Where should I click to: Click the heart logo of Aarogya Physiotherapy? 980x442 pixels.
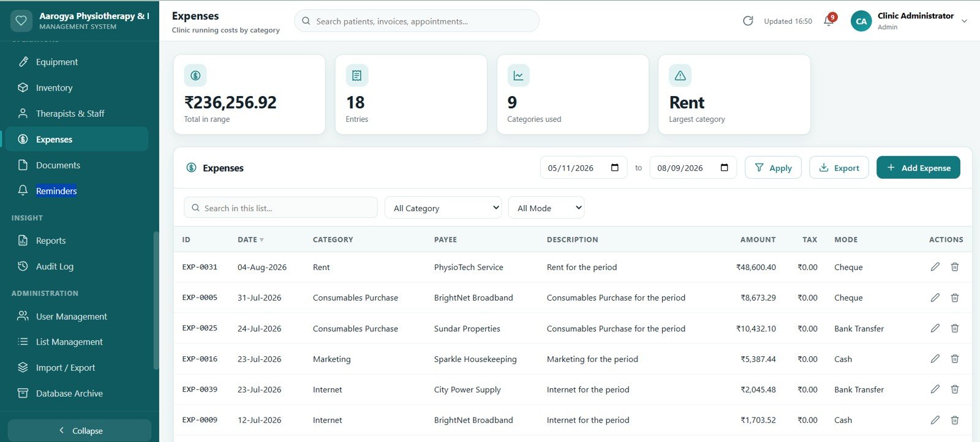click(x=21, y=20)
